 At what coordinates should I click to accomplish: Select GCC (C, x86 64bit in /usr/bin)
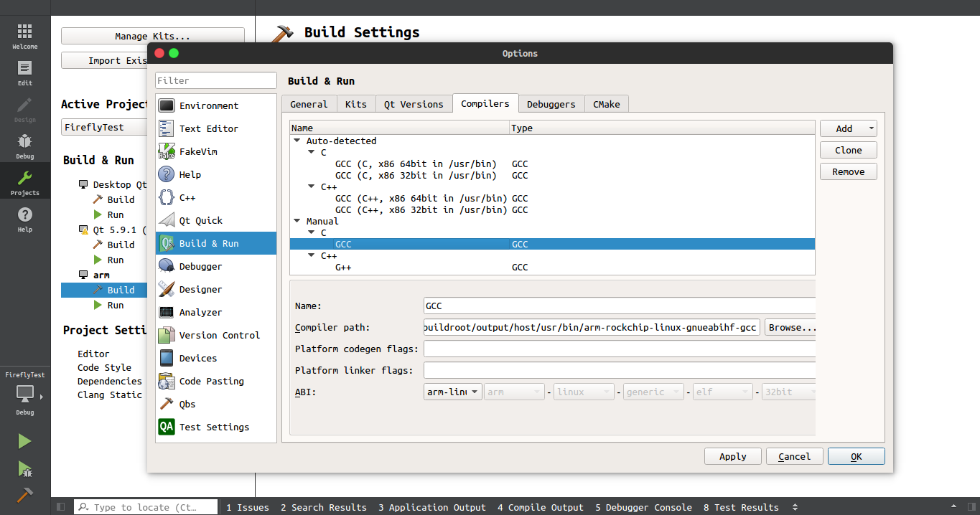(x=416, y=164)
